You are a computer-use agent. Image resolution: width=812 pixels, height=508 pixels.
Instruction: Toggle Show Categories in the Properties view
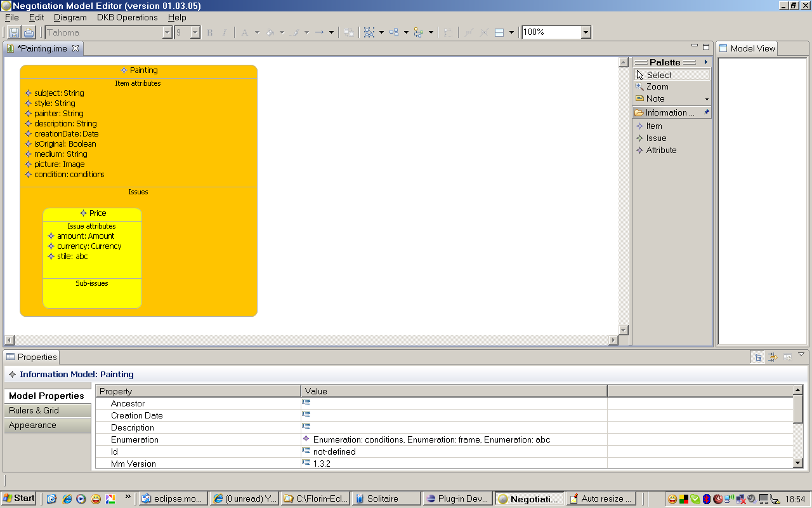coord(758,358)
